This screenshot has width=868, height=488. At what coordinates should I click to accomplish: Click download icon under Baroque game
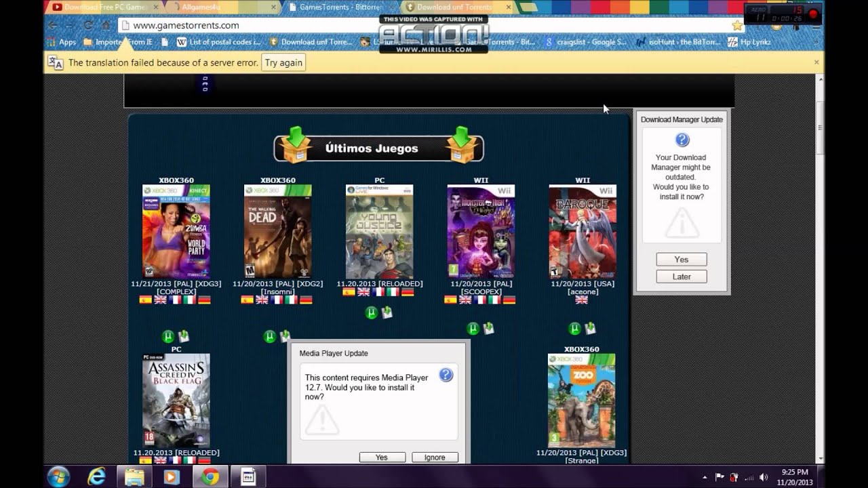point(590,329)
